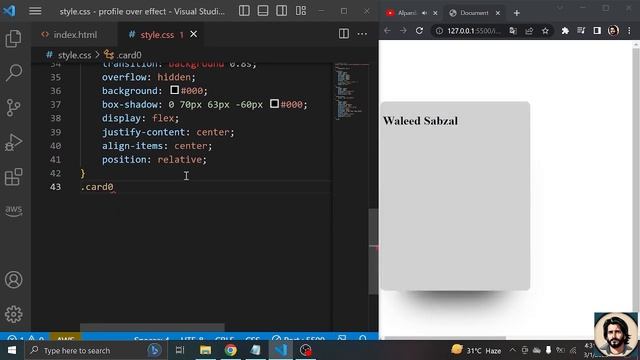640x360 pixels.
Task: Open Task View on the taskbar
Action: coord(180,350)
